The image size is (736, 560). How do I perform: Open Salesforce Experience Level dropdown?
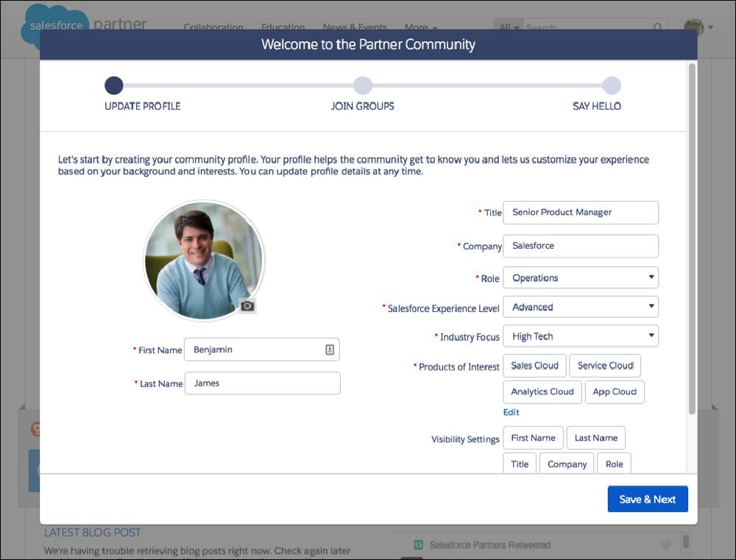(x=581, y=307)
